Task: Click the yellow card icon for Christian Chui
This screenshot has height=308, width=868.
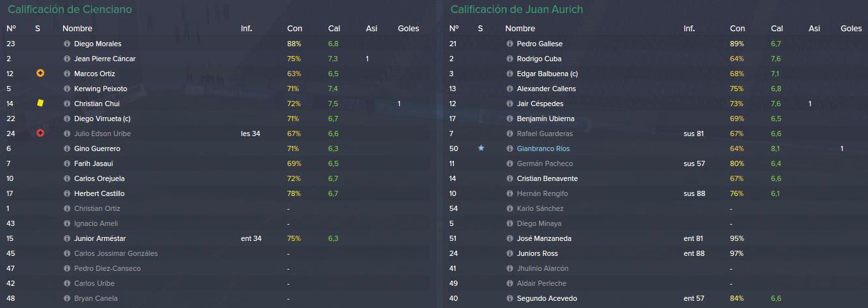Action: click(40, 103)
